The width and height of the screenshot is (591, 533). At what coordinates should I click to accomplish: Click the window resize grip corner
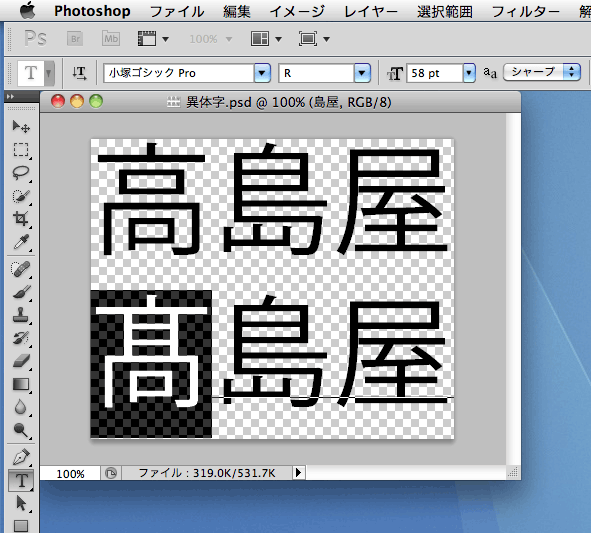(x=513, y=472)
